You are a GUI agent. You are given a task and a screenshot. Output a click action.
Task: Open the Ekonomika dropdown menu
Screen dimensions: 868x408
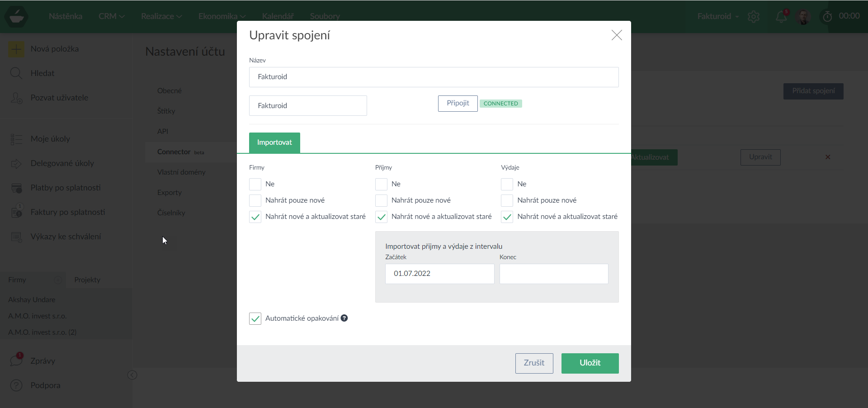[x=222, y=16]
